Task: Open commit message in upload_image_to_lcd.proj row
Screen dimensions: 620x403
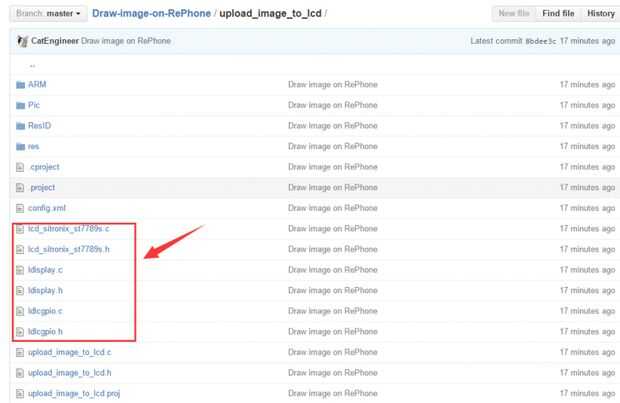Action: point(333,393)
